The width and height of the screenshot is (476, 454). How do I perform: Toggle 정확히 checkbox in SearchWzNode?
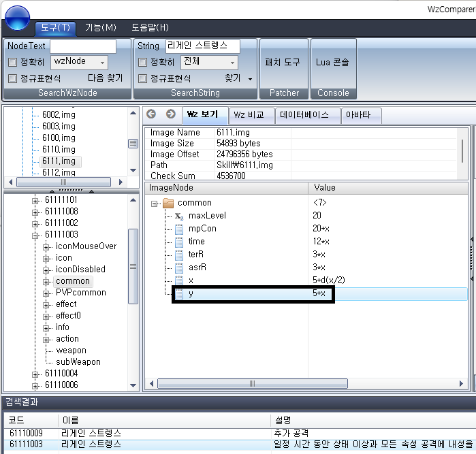click(12, 63)
